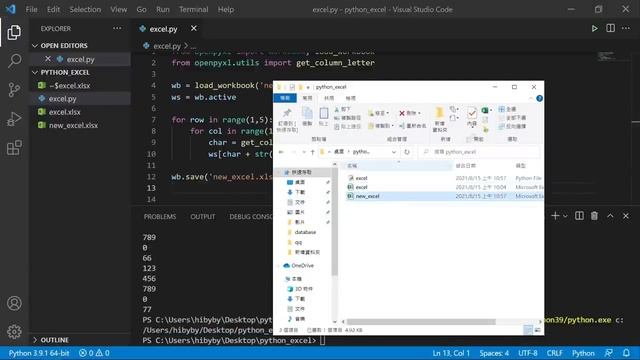Click the horizontal scrollbar in the File Explorer list
Image resolution: width=640 pixels, height=360 pixels.
[x=421, y=322]
